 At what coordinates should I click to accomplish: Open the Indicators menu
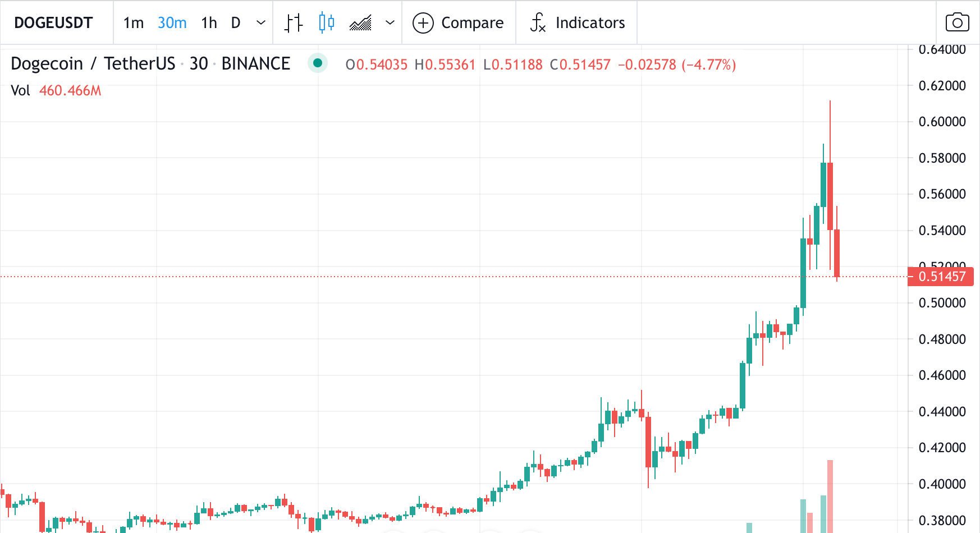(x=590, y=23)
